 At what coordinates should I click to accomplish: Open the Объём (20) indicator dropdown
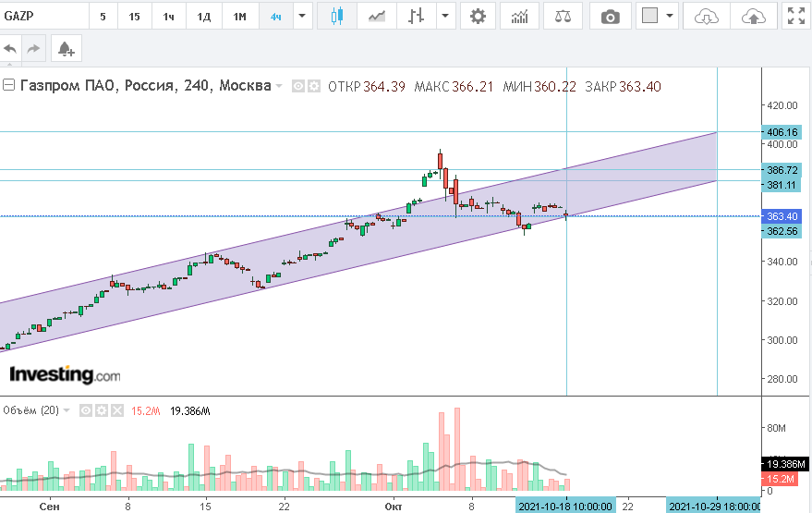[x=67, y=411]
